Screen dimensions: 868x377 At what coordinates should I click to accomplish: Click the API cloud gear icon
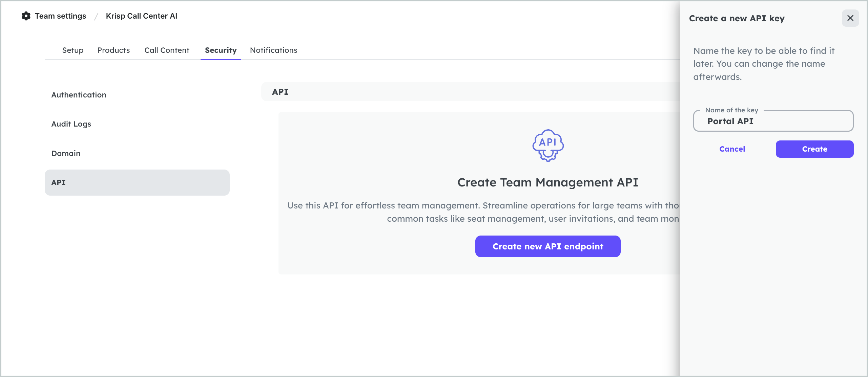point(548,146)
